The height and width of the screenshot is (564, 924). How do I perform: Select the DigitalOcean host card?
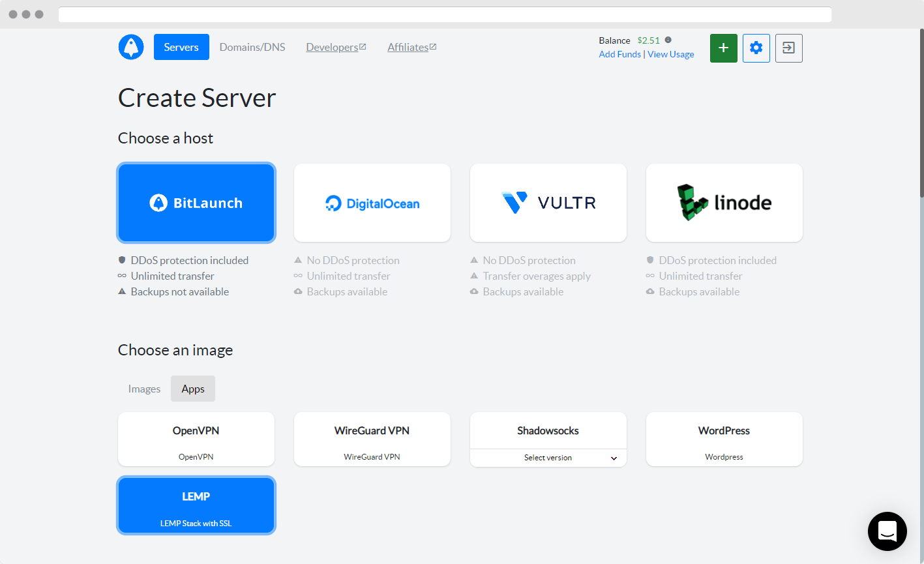[x=372, y=203]
